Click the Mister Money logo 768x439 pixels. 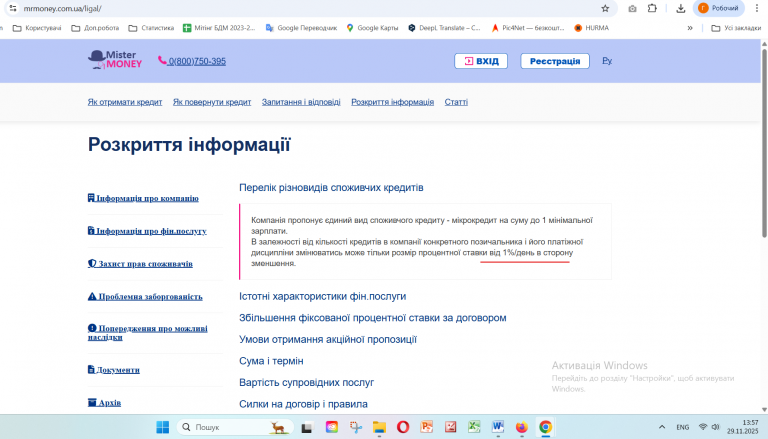coord(115,60)
